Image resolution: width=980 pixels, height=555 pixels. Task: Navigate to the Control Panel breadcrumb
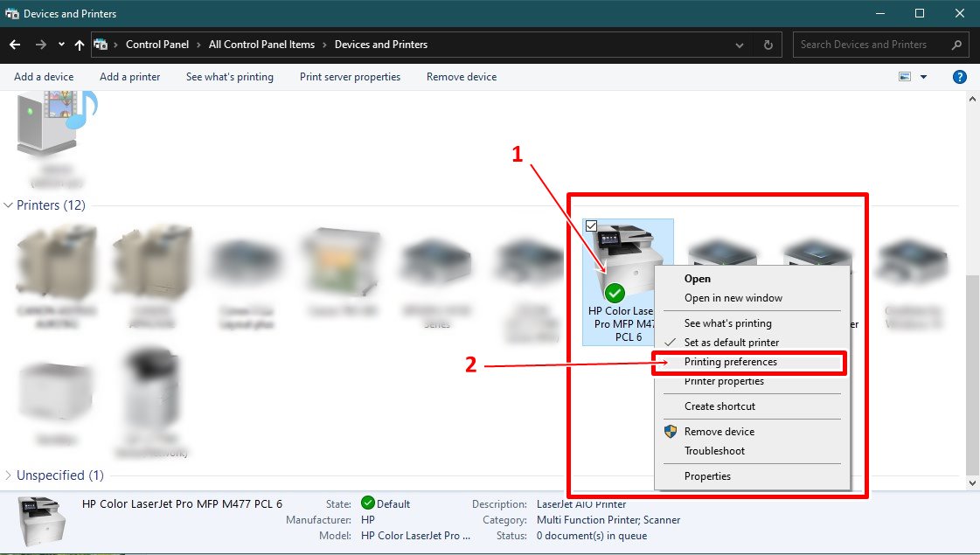click(157, 45)
